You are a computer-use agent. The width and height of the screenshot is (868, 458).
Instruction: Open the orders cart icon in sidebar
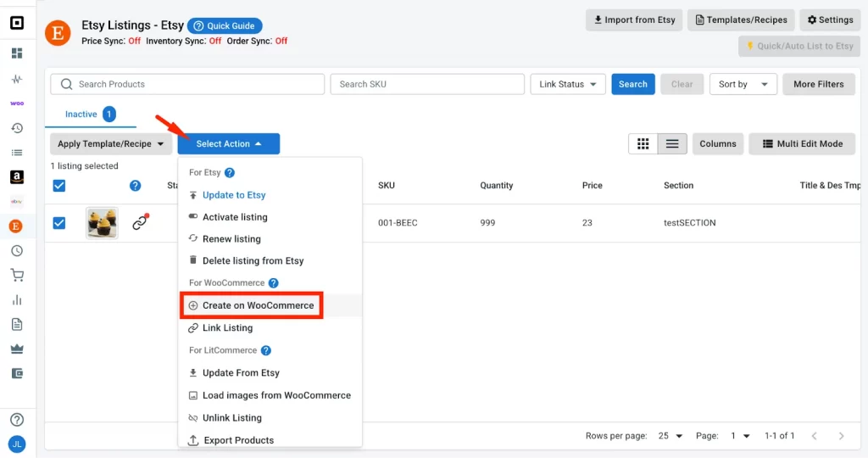17,276
